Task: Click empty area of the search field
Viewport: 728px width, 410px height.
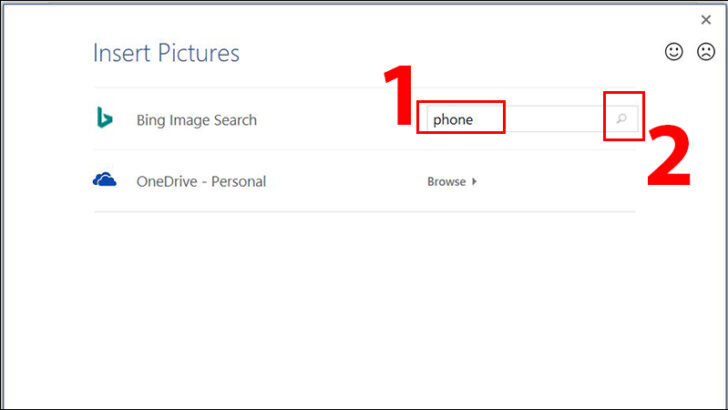Action: click(552, 119)
